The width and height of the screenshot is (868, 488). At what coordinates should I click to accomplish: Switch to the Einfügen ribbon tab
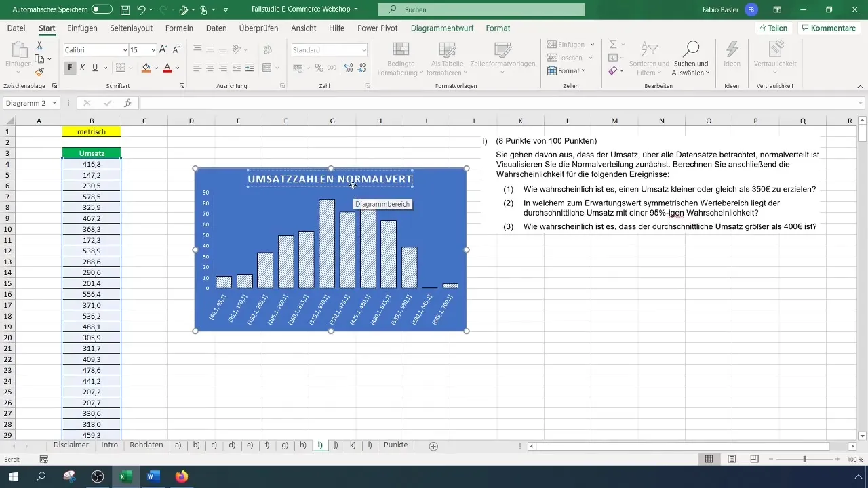(x=82, y=28)
